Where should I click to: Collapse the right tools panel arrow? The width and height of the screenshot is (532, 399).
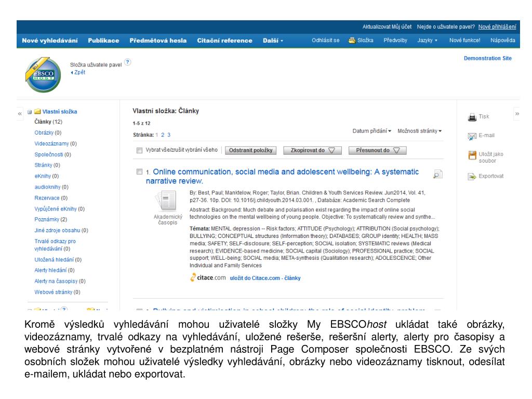pyautogui.click(x=517, y=114)
